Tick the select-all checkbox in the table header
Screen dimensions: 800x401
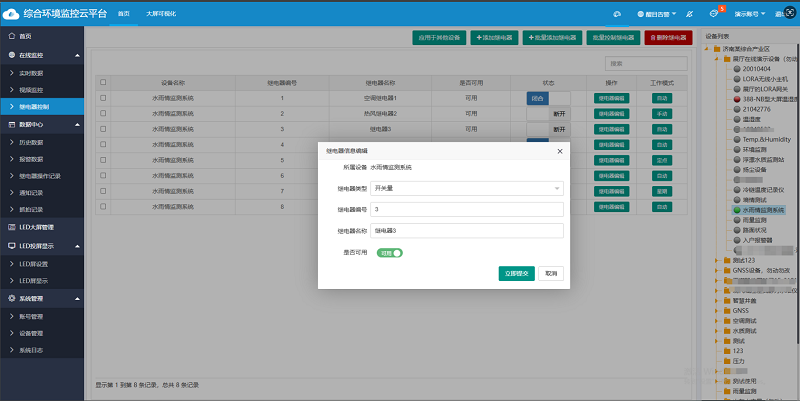point(103,83)
